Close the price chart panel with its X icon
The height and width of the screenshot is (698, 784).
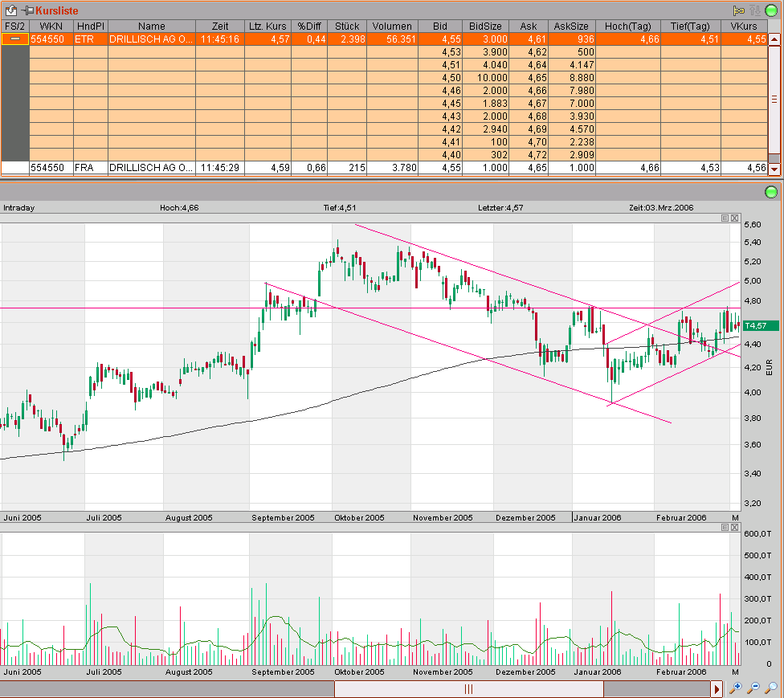click(734, 218)
